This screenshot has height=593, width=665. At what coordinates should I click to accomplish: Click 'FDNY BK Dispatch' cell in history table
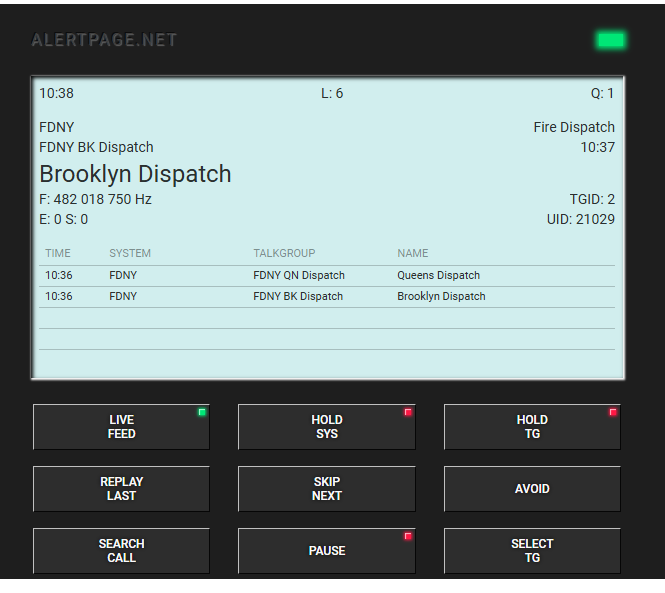point(298,296)
